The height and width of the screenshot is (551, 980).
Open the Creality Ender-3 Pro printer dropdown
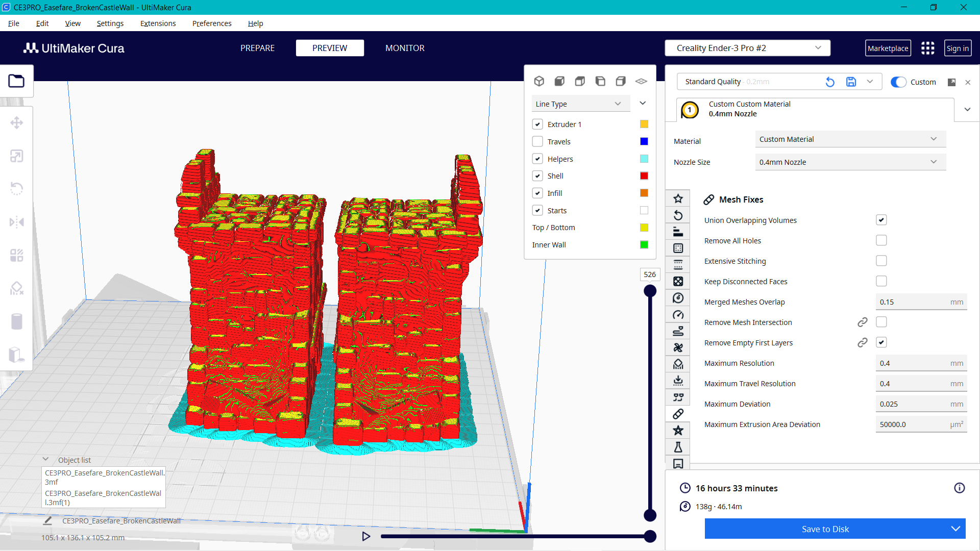pyautogui.click(x=747, y=47)
